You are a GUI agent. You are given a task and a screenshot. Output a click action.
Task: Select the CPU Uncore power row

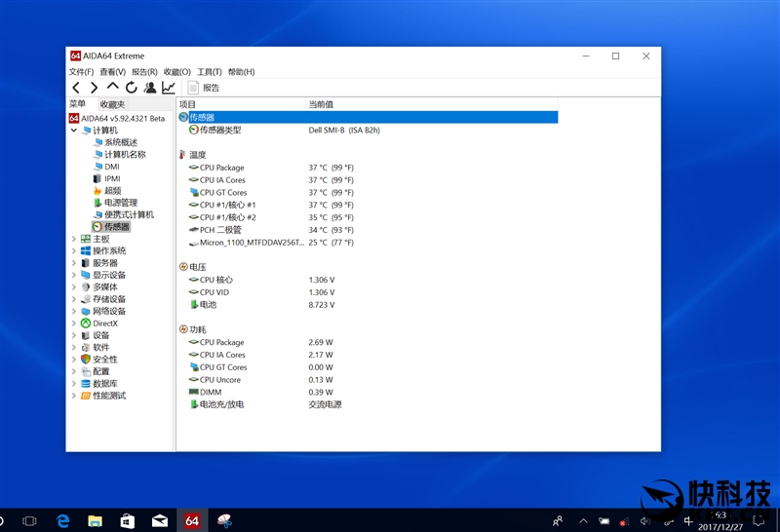(369, 380)
